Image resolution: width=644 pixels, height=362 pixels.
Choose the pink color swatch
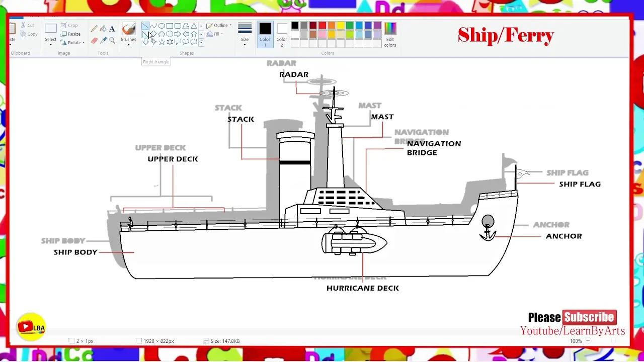(322, 34)
